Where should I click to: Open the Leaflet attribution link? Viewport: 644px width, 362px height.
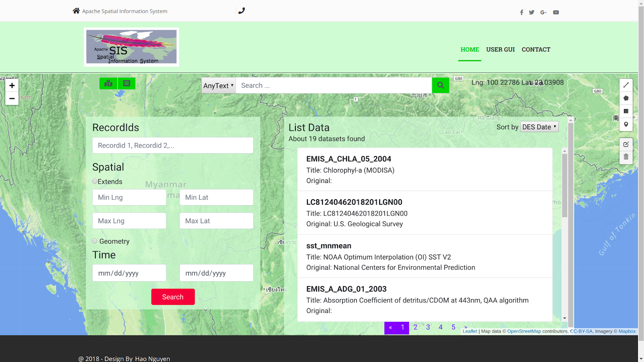pyautogui.click(x=470, y=331)
